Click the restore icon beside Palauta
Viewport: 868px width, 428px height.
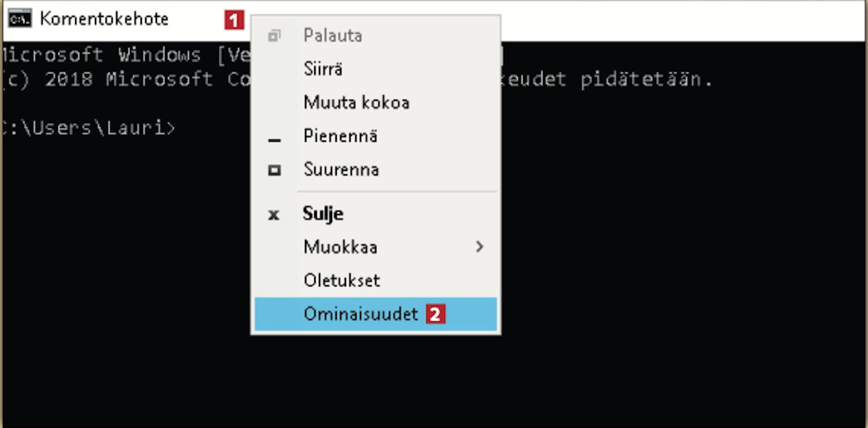point(274,36)
